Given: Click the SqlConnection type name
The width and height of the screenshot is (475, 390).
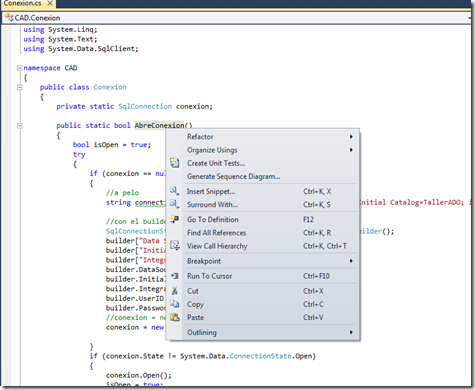Looking at the screenshot, I should point(145,106).
